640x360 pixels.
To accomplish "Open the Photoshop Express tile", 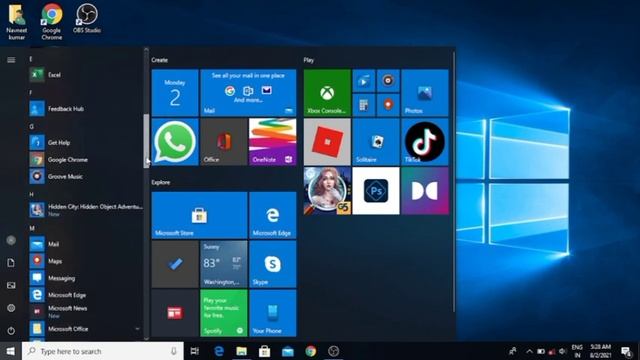I will pyautogui.click(x=376, y=191).
